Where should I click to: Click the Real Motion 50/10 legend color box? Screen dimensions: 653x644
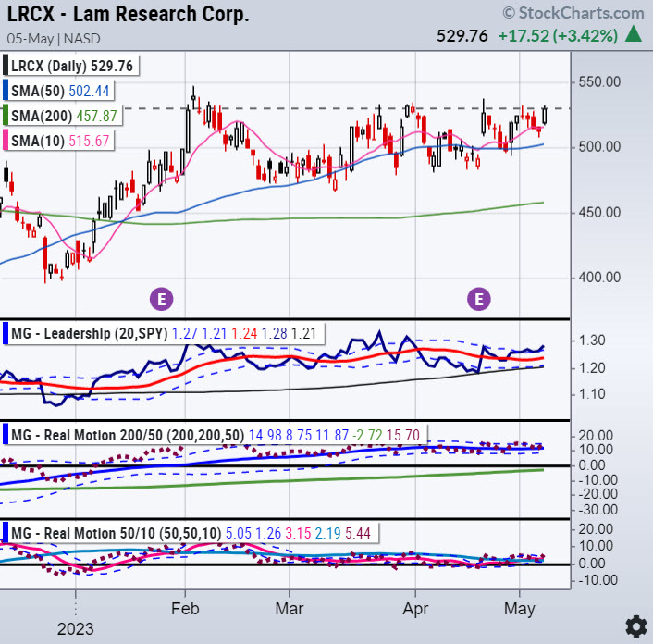6,532
